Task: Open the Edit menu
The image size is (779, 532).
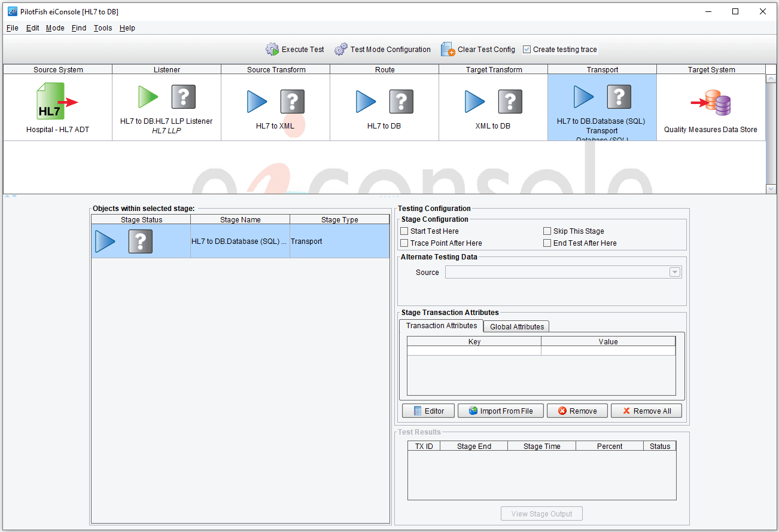Action: 33,28
